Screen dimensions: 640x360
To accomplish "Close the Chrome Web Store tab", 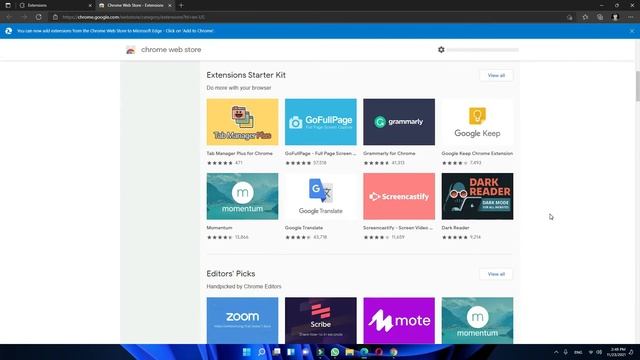I will 170,5.
